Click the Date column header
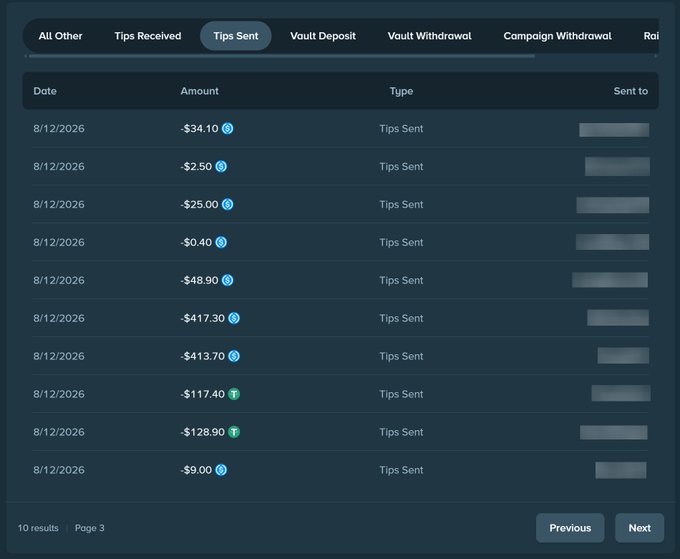Screen dimensions: 680x559 pos(45,91)
